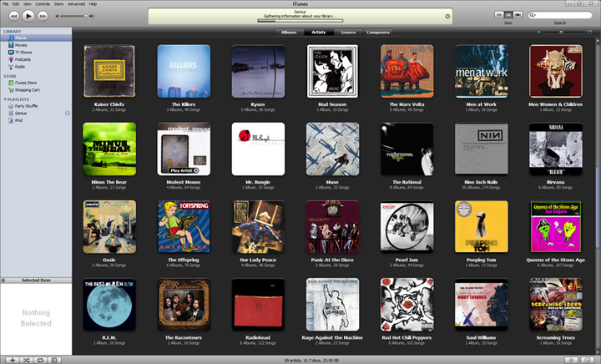Click the shuffle icon at bottom
The height and width of the screenshot is (364, 601).
point(27,359)
